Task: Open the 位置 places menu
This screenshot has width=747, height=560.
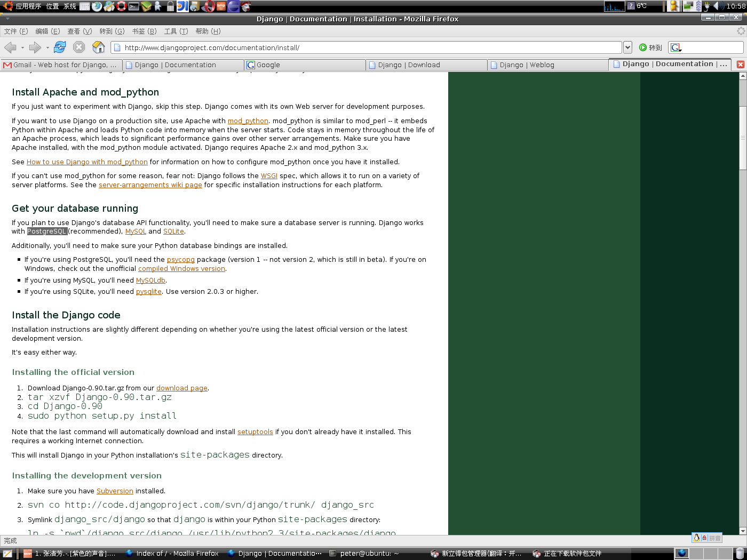Action: [x=53, y=6]
